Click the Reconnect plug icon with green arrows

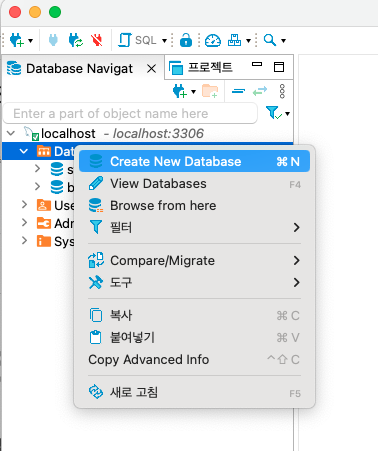[76, 40]
